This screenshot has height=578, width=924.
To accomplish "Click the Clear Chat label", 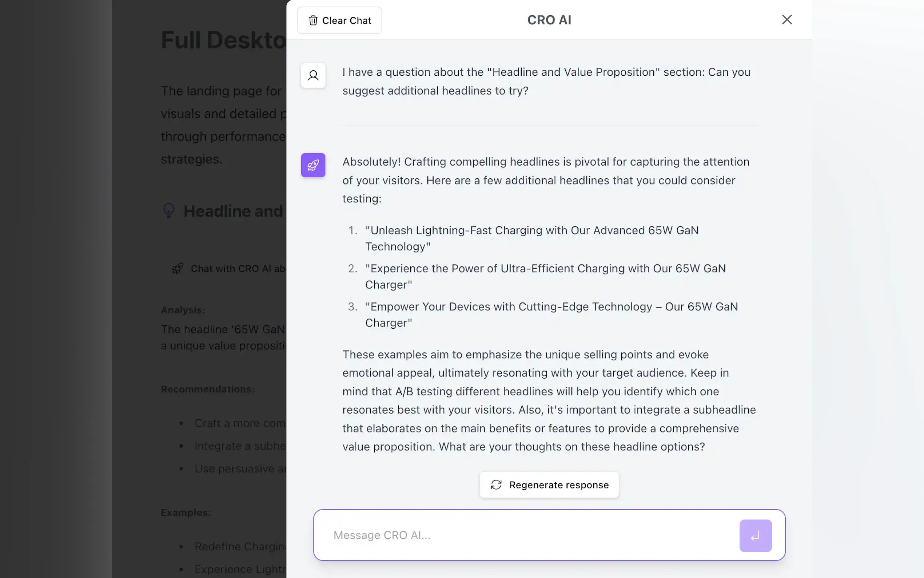I will [x=346, y=20].
